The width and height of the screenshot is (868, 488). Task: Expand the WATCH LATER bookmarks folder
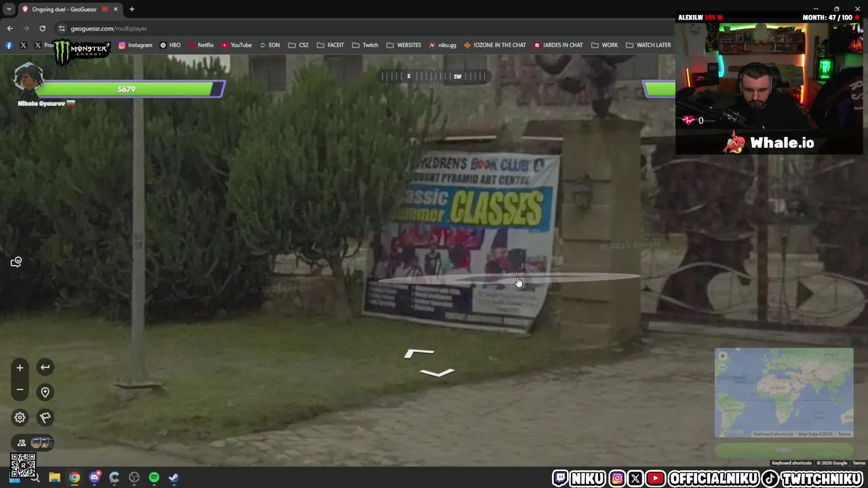point(648,45)
